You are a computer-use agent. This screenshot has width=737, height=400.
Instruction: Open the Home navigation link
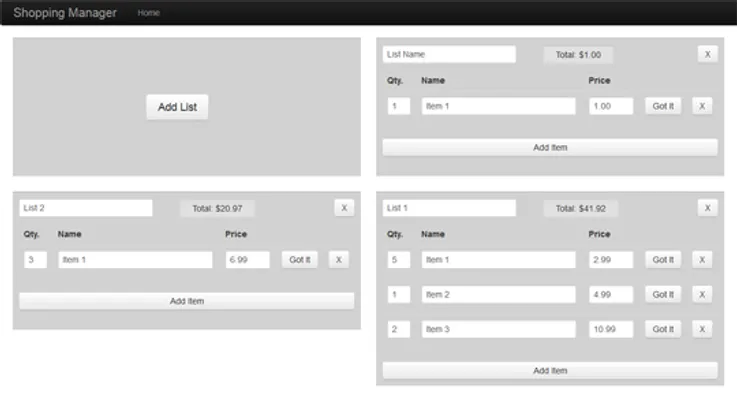(148, 13)
